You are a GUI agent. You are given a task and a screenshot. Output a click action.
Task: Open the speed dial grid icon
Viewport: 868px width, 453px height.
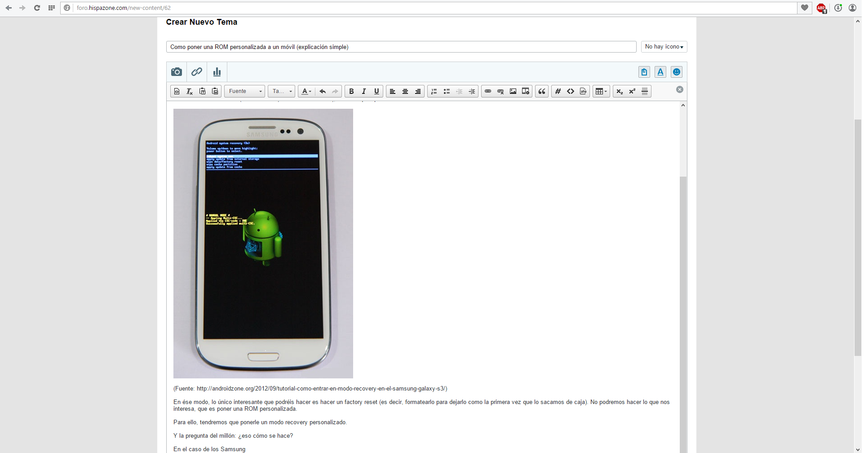(52, 8)
